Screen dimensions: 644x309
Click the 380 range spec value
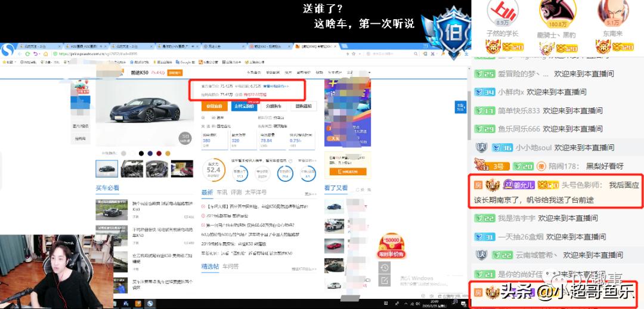[x=206, y=141]
